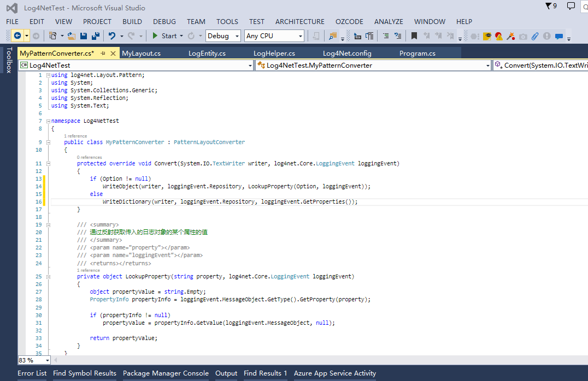Undo the last edit via toolbar icon
Screen dimensions: 588x381
tap(111, 36)
